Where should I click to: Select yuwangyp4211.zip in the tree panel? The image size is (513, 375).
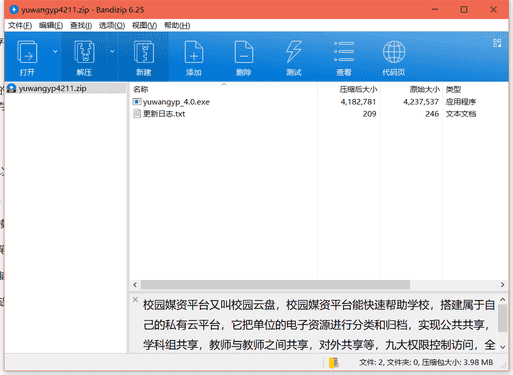pyautogui.click(x=53, y=88)
